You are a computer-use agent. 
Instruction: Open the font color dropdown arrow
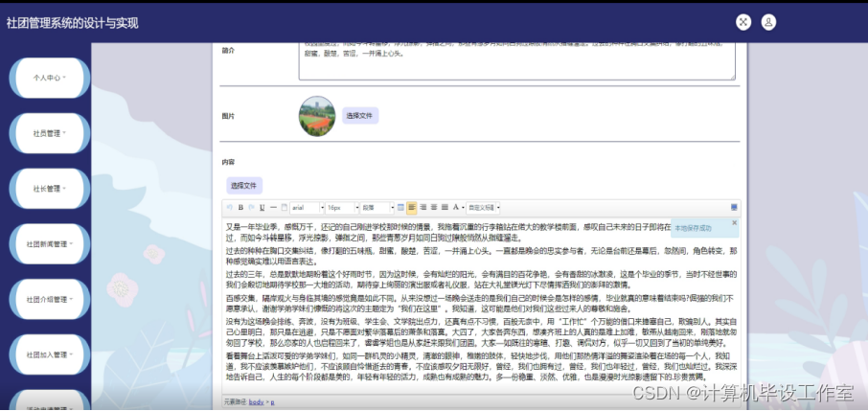point(463,208)
